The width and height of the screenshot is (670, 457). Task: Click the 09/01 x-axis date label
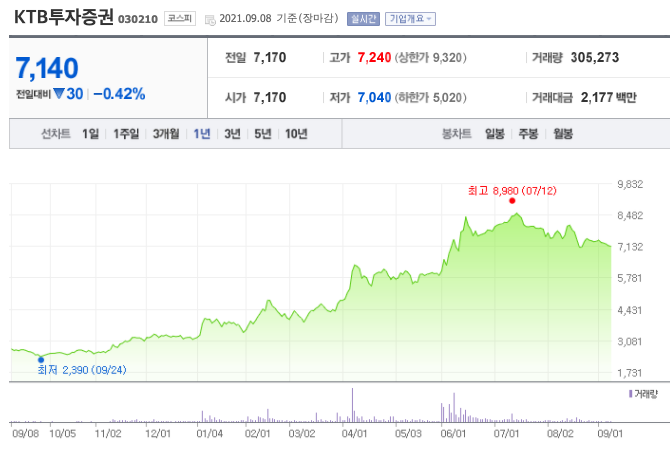(x=610, y=434)
